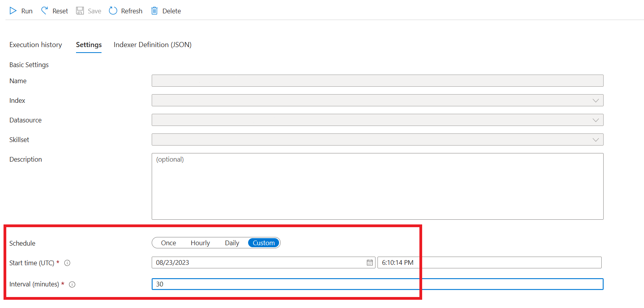Switch to the Settings tab
This screenshot has width=644, height=308.
pos(89,45)
